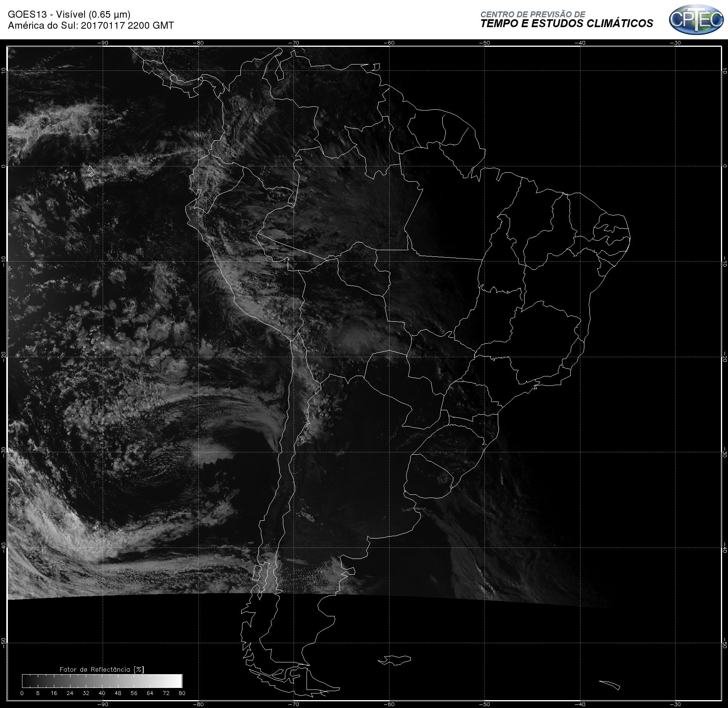Viewport: 728px width, 708px height.
Task: Click the top '-90' longitude label
Action: pos(103,43)
